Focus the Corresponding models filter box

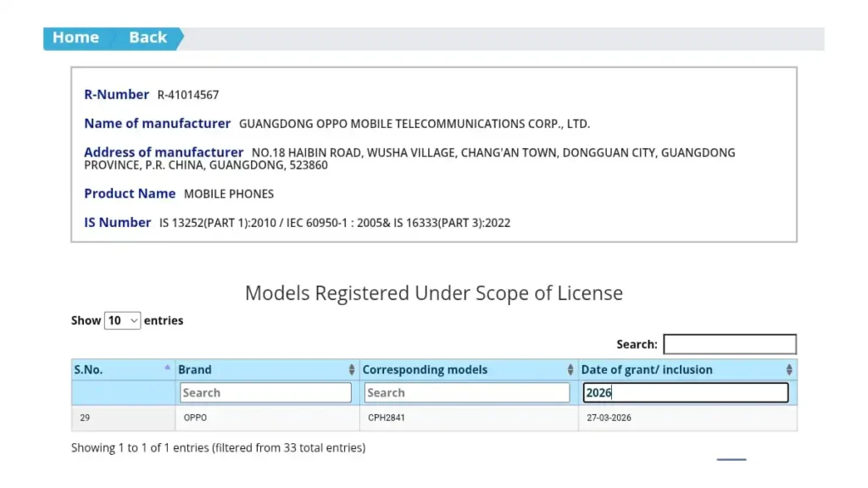(x=467, y=393)
